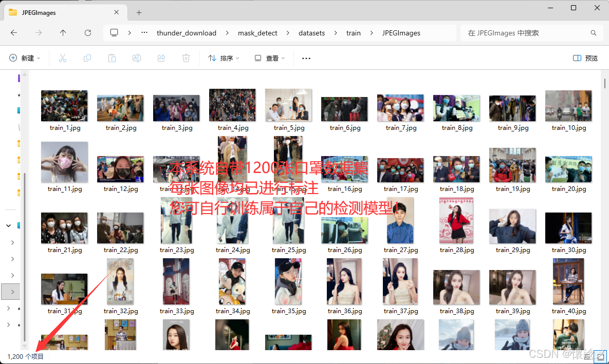
Task: Select thumbnail train_28.jpg
Action: (456, 220)
